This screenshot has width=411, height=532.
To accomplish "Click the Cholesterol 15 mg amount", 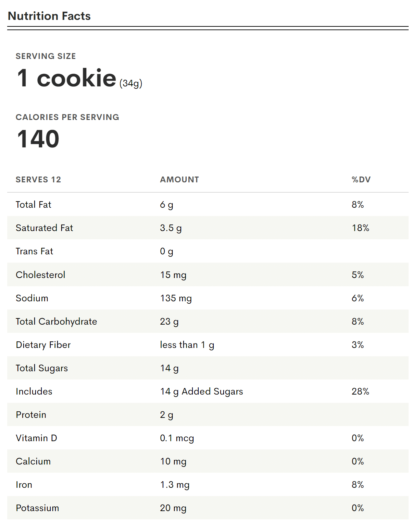I will point(173,275).
